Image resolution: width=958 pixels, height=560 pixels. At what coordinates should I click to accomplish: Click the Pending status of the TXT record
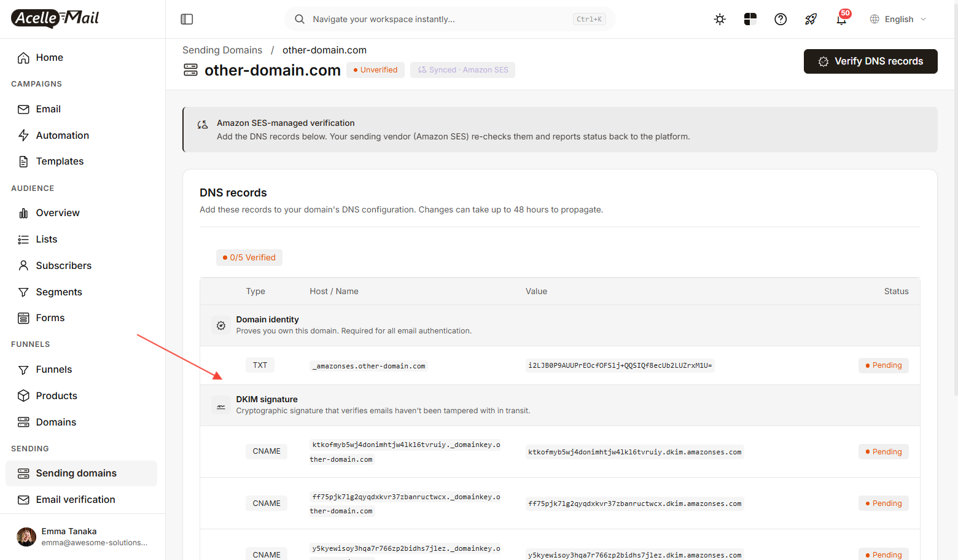(x=884, y=365)
